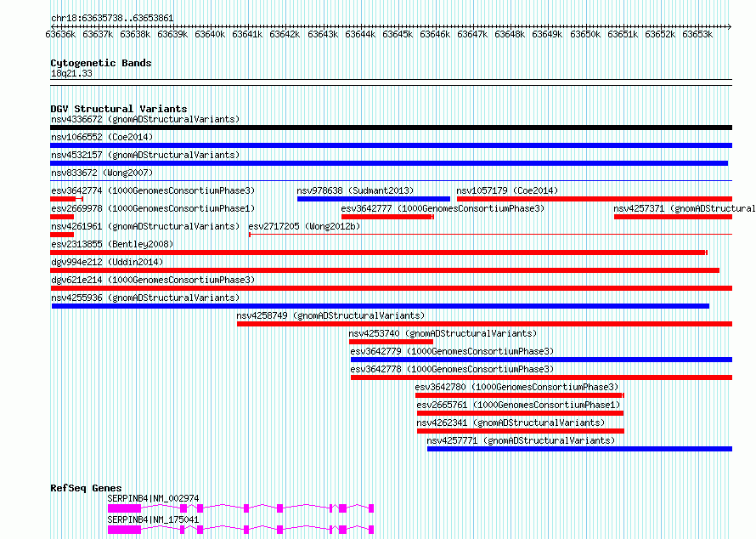Select the nsv4257371 gnomAD variant label
Image resolution: width=756 pixels, height=539 pixels.
(x=684, y=208)
